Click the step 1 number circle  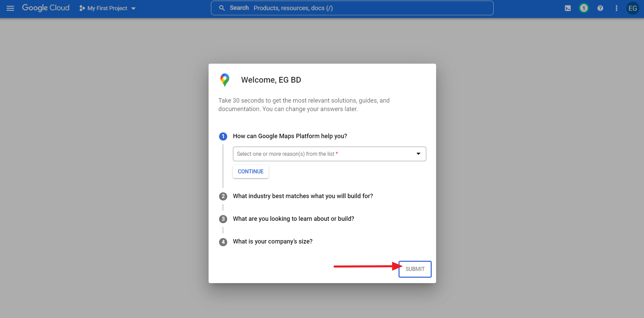pyautogui.click(x=223, y=136)
